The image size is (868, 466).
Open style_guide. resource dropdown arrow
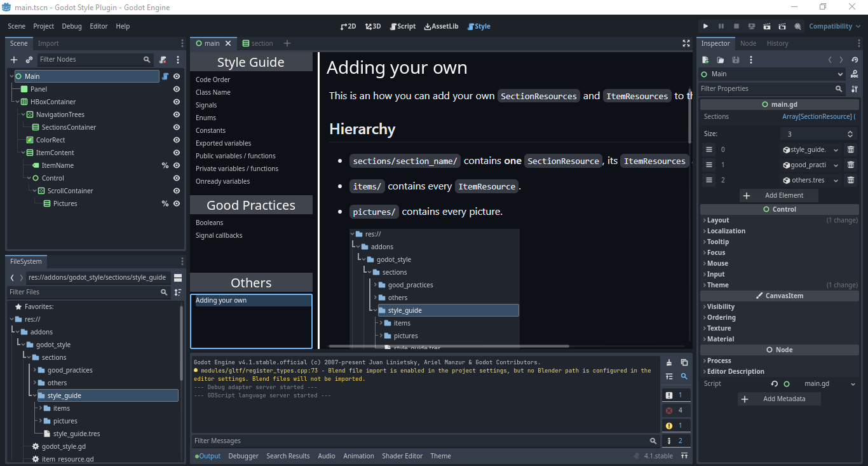tap(835, 150)
